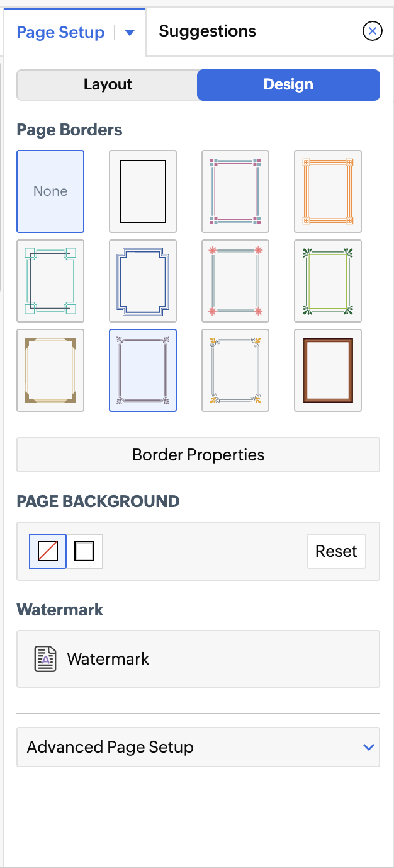Open the Page Setup tab
Viewport: 394px width, 868px height.
click(x=60, y=33)
